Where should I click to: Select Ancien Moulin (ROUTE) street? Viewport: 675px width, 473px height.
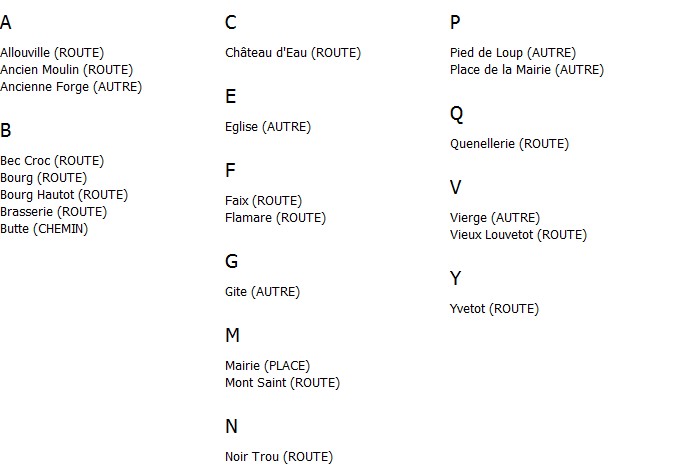pos(67,70)
